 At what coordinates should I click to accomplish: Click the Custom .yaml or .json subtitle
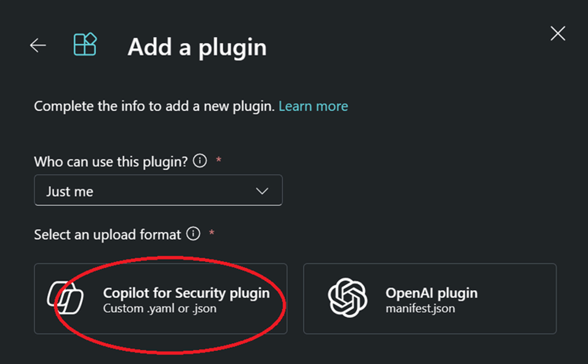click(160, 308)
